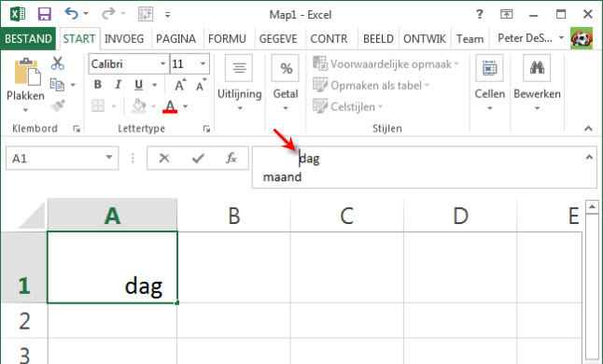
Task: Click the Plakken paste button
Action: pyautogui.click(x=25, y=85)
